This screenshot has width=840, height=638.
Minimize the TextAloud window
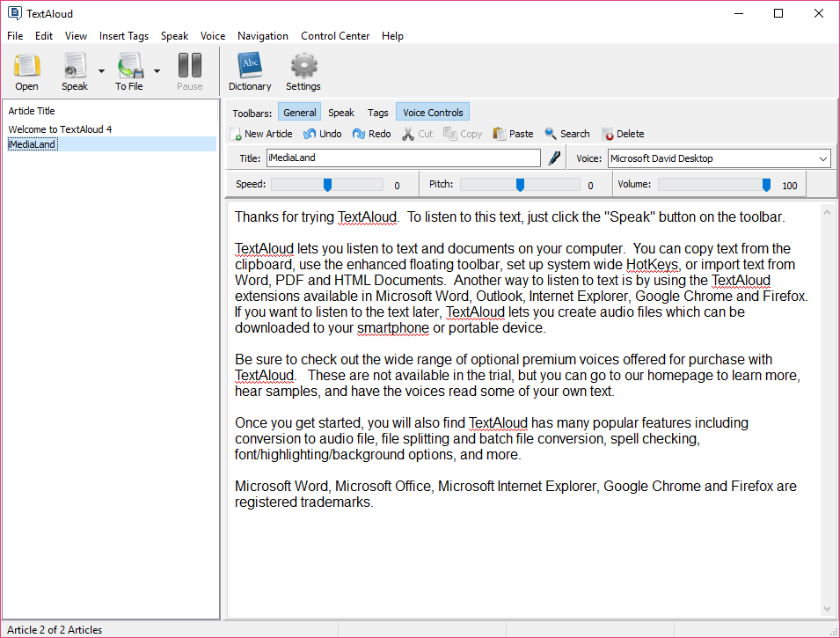tap(739, 13)
